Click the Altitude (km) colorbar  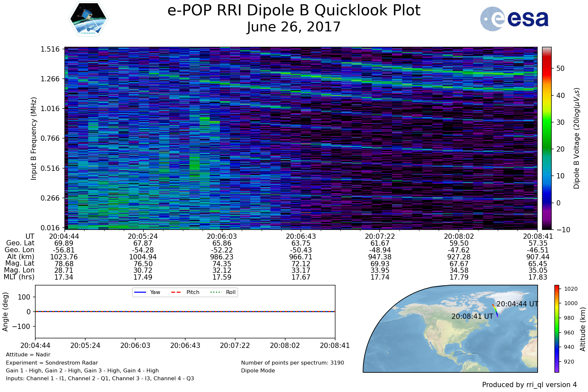557,328
